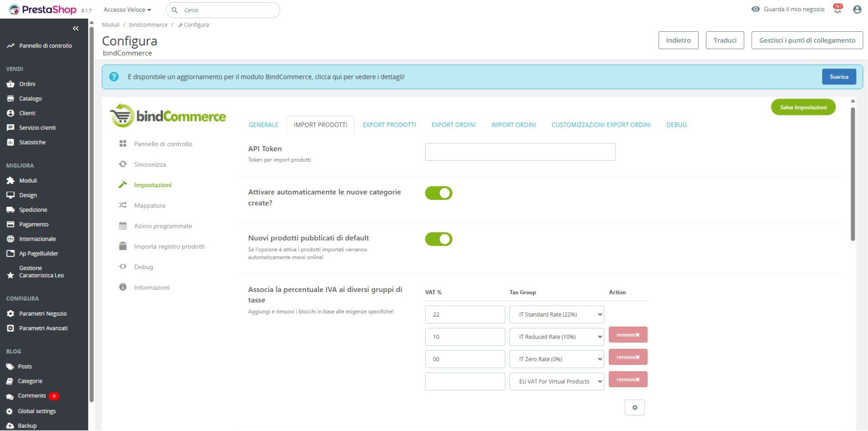Open the IT Standard Rate (22%) dropdown

point(556,314)
